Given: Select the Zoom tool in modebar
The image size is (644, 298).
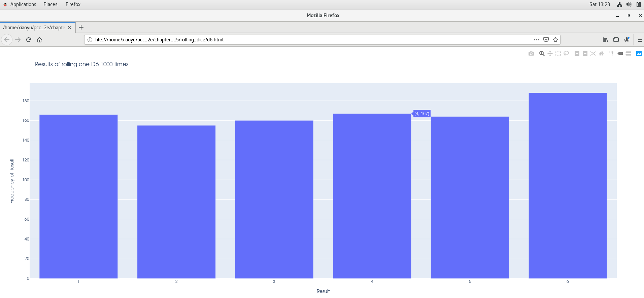Looking at the screenshot, I should [x=542, y=53].
